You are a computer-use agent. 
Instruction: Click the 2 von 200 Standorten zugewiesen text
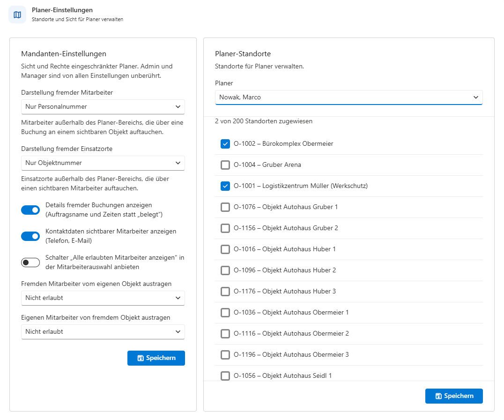[264, 121]
